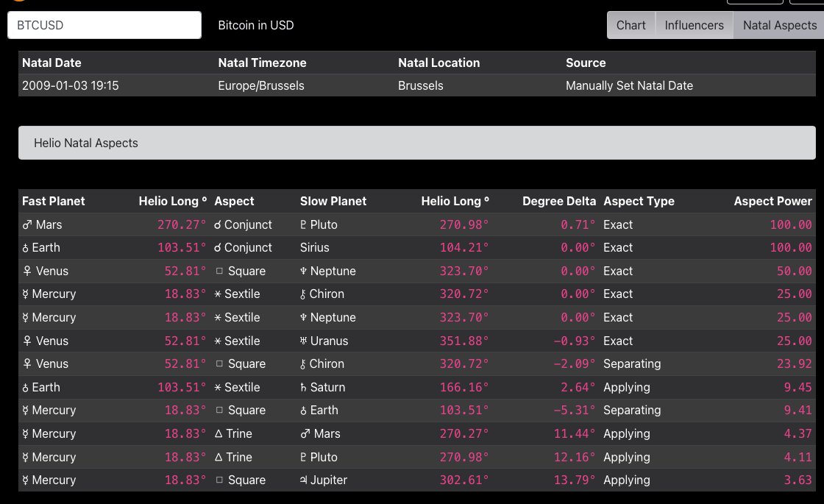The width and height of the screenshot is (824, 504).
Task: Click Chiron glyph in Mercury Sextile Chiron row
Action: 302,294
